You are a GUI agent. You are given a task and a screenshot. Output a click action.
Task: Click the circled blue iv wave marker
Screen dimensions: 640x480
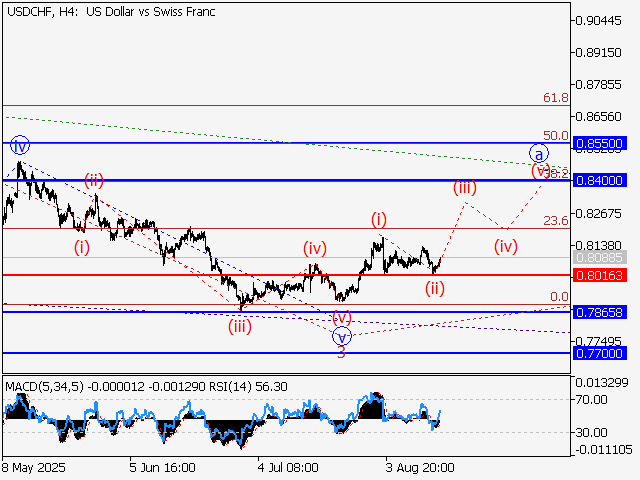[20, 146]
